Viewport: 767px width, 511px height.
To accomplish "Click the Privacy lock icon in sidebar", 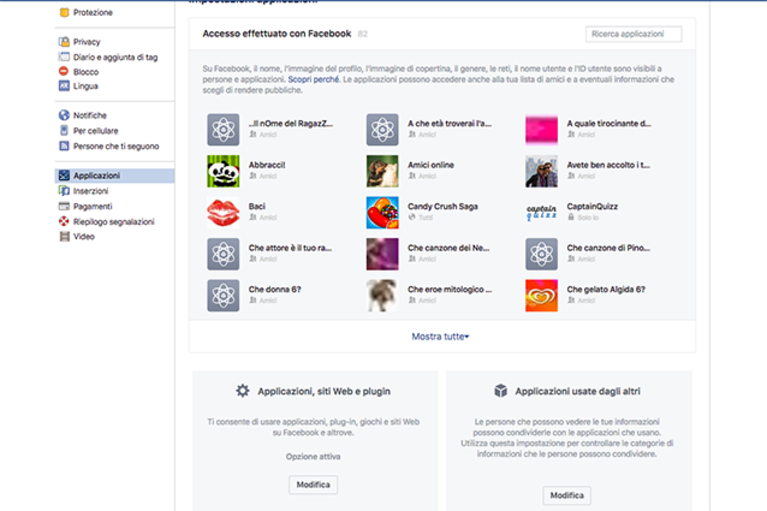I will point(64,42).
